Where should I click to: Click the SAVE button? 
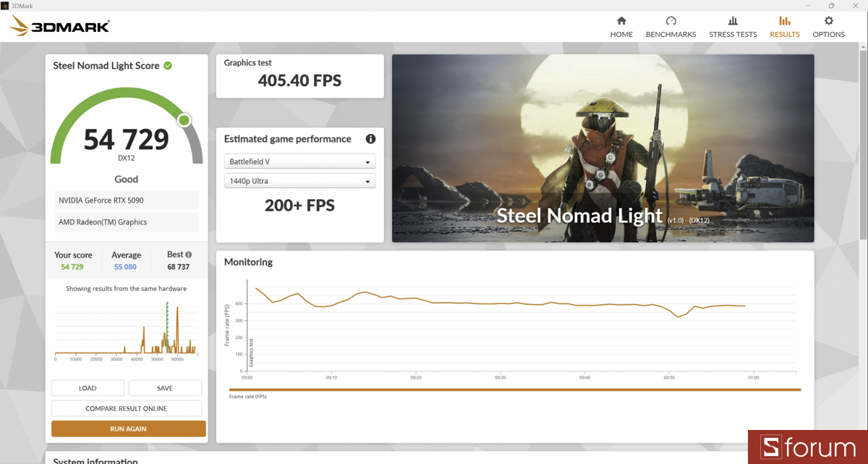165,388
